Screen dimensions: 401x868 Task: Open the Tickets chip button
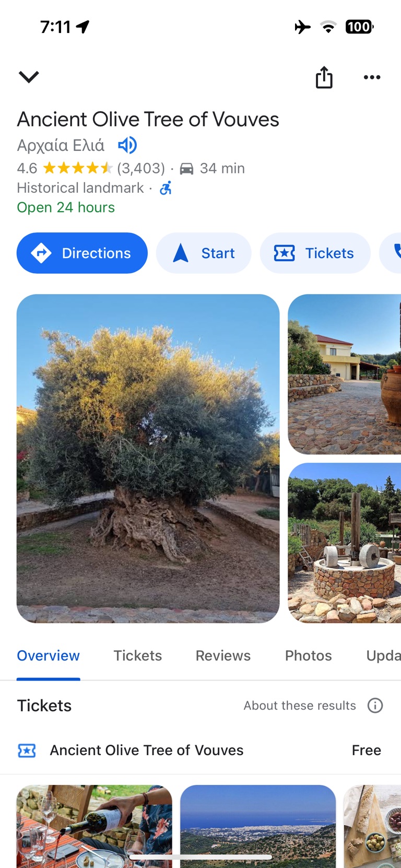tap(315, 253)
